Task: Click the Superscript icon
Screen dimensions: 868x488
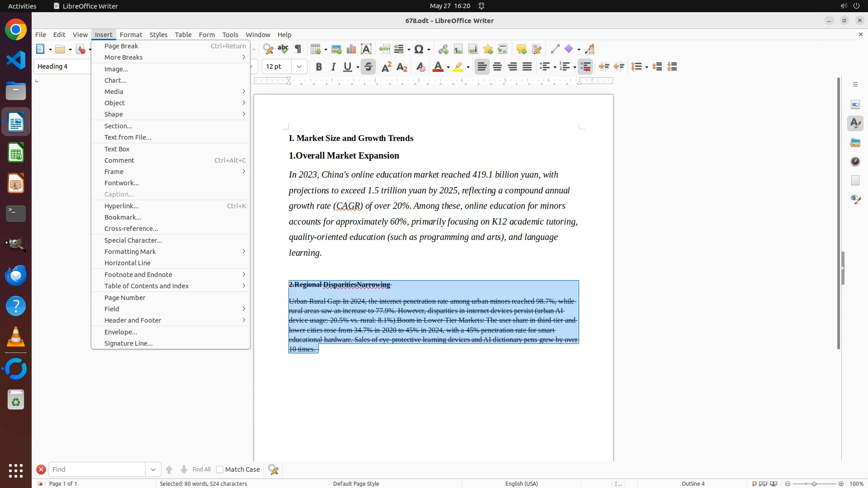Action: (x=387, y=67)
